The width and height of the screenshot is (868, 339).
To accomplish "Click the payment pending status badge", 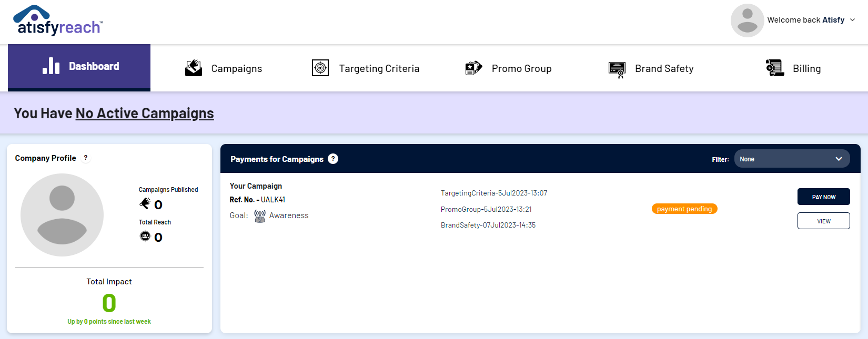I will click(684, 209).
